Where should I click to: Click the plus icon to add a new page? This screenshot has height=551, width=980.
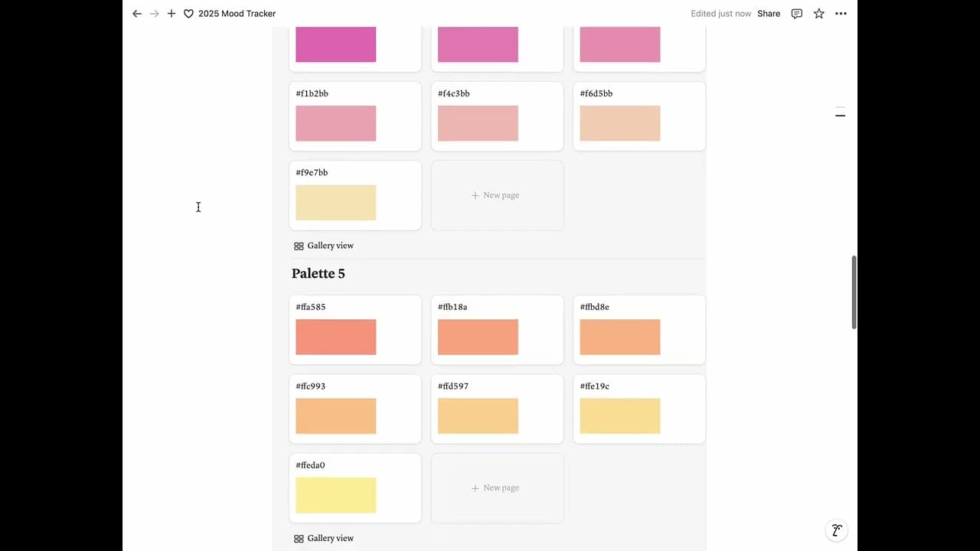(171, 14)
